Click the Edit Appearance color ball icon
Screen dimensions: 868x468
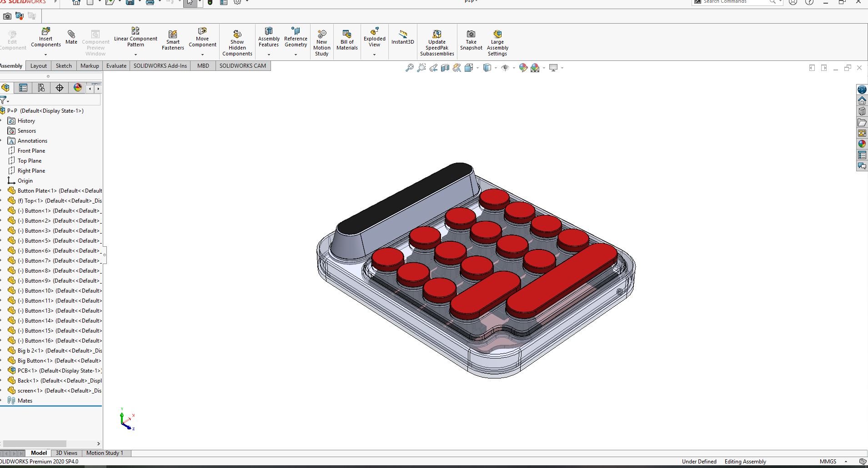523,68
